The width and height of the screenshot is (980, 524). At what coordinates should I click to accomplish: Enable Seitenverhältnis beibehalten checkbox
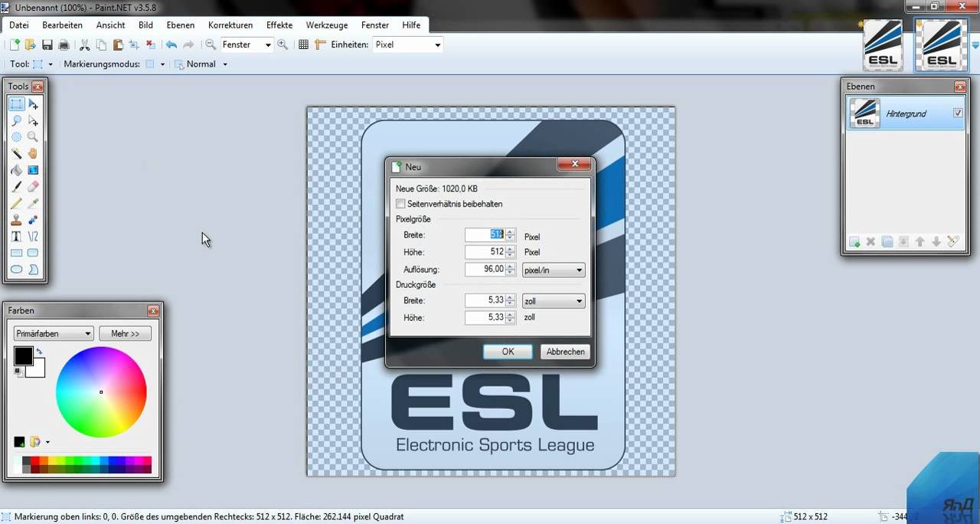400,204
